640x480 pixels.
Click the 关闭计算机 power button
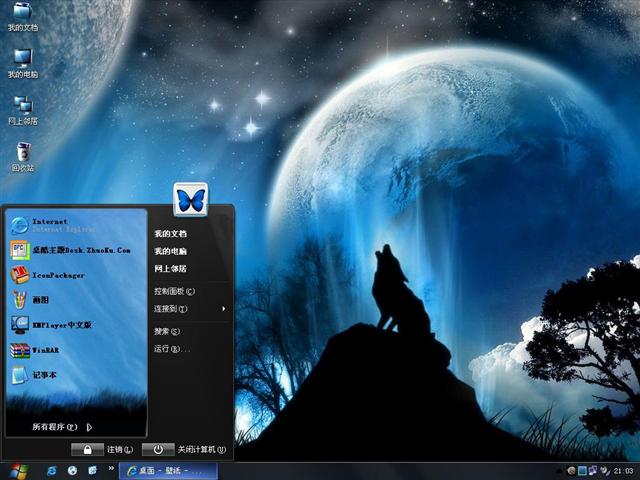[158, 449]
